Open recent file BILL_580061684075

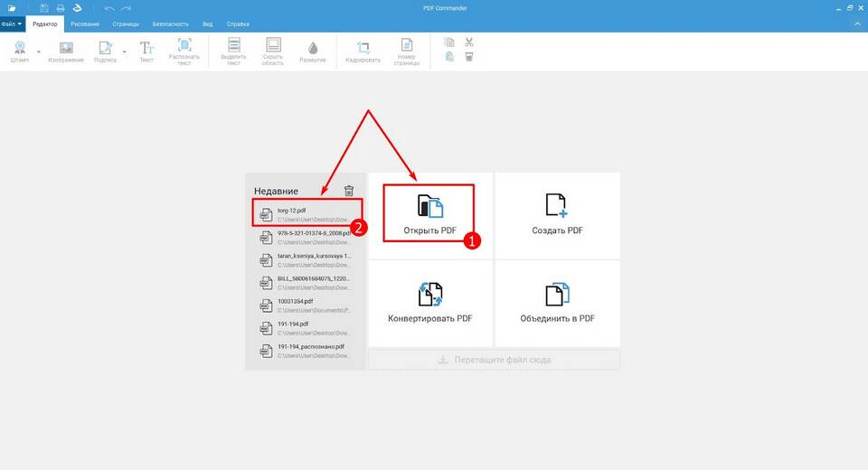[x=307, y=283]
